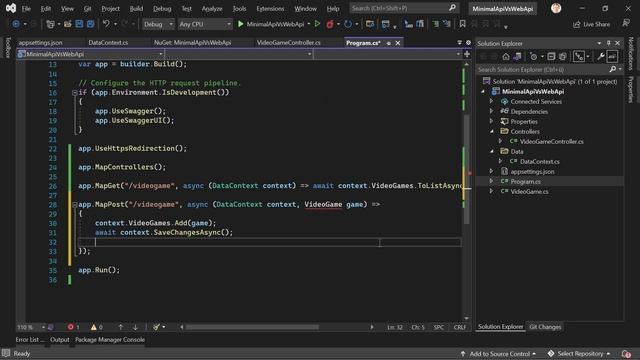Open the Live Share session
Viewport: 640px width, 360px height.
(x=591, y=24)
